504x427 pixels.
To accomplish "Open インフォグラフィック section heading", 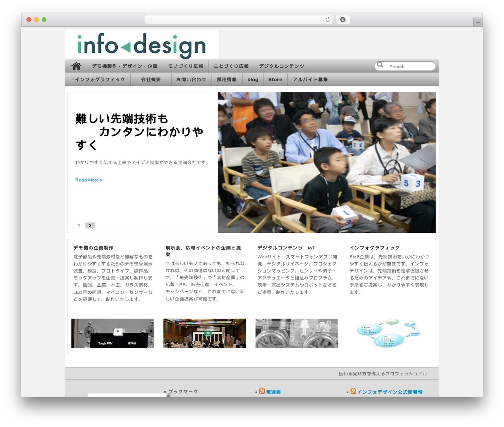I will [374, 248].
